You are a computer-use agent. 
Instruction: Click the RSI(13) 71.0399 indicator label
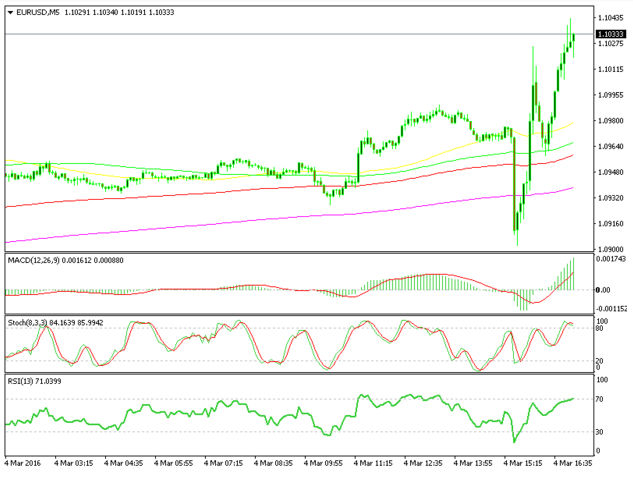tap(34, 381)
